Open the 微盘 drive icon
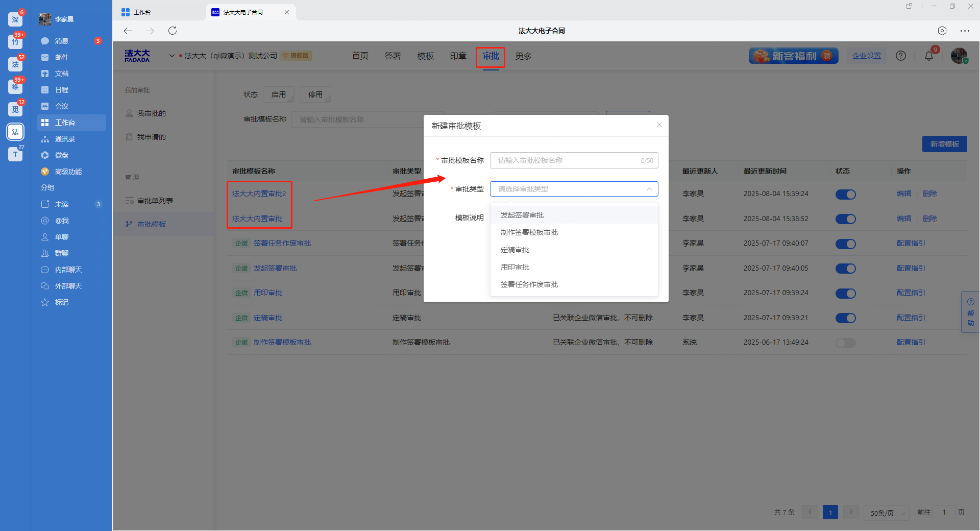The image size is (980, 531). click(x=45, y=155)
